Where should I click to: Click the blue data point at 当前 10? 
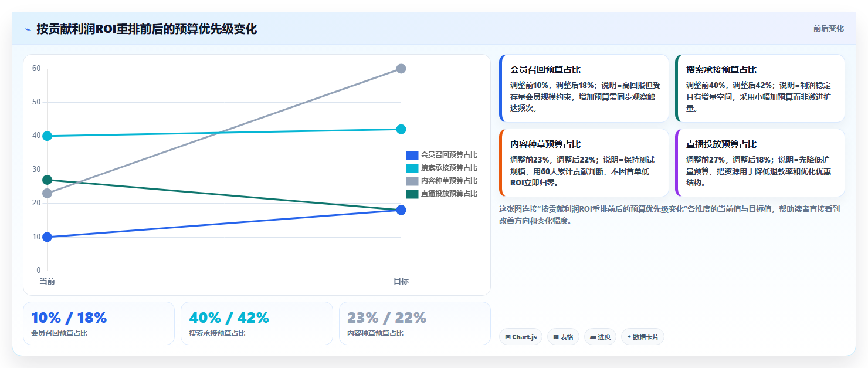click(48, 237)
